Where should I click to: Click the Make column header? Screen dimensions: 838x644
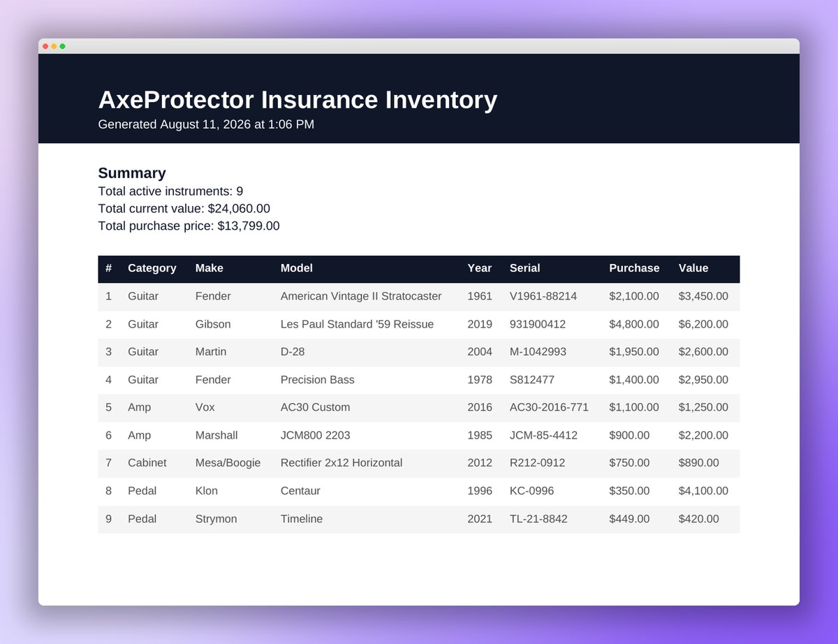209,268
